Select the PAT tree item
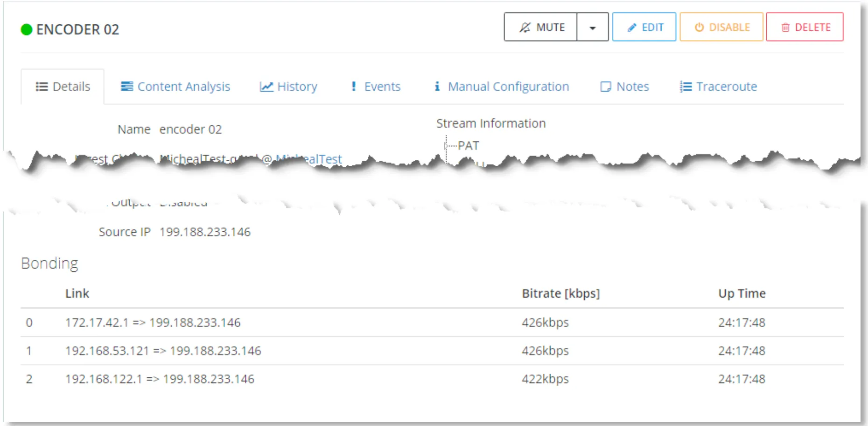Viewport: 868px width, 426px height. 469,146
